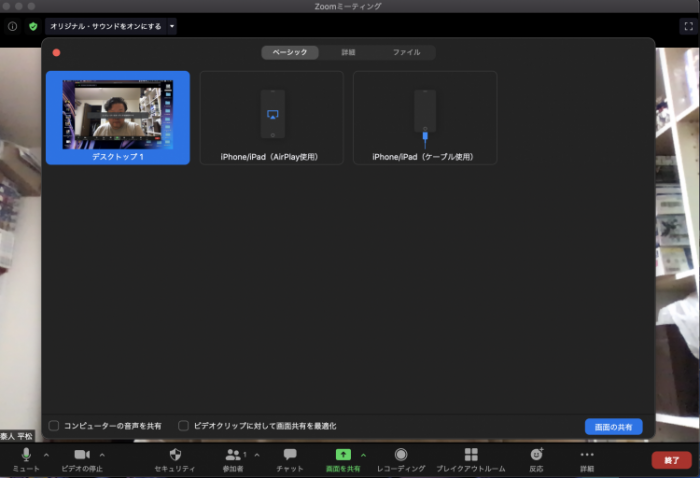
Task: Click the green encryption shield icon
Action: point(33,26)
